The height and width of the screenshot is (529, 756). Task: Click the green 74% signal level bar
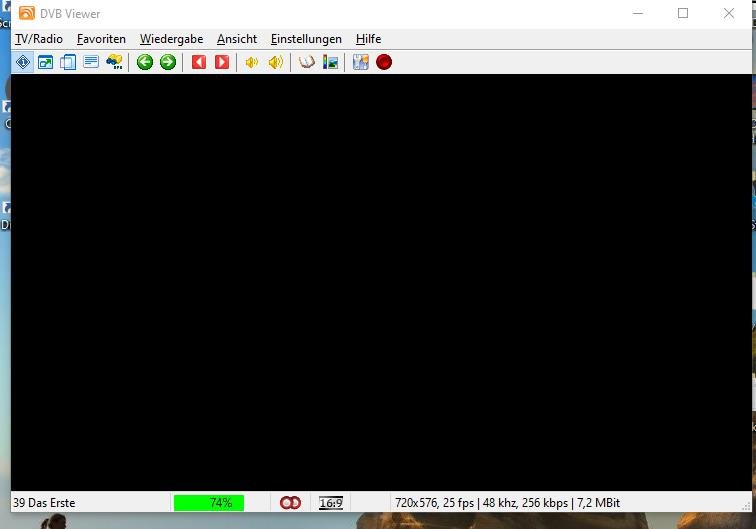[209, 503]
